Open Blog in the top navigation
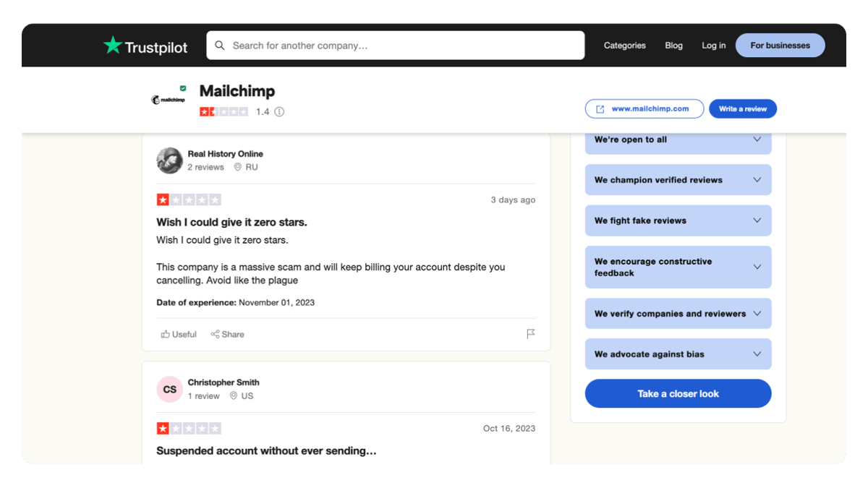Screen dimensions: 868x488 click(x=673, y=46)
